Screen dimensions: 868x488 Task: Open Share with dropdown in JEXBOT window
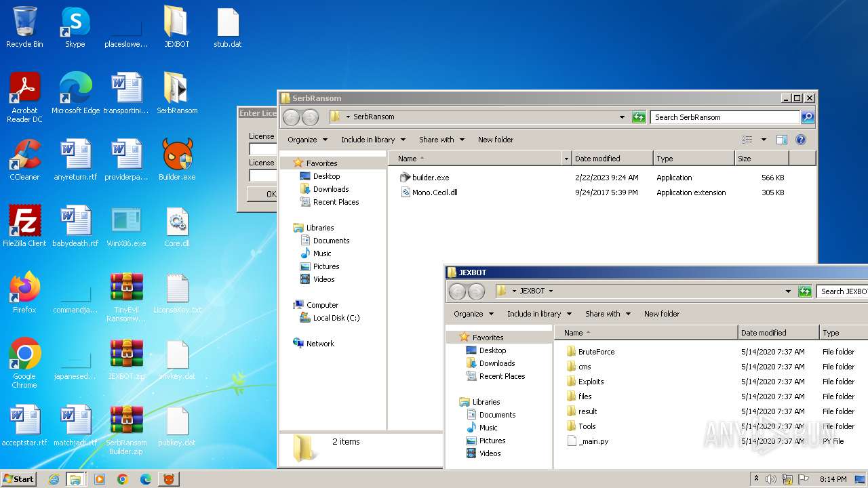608,314
